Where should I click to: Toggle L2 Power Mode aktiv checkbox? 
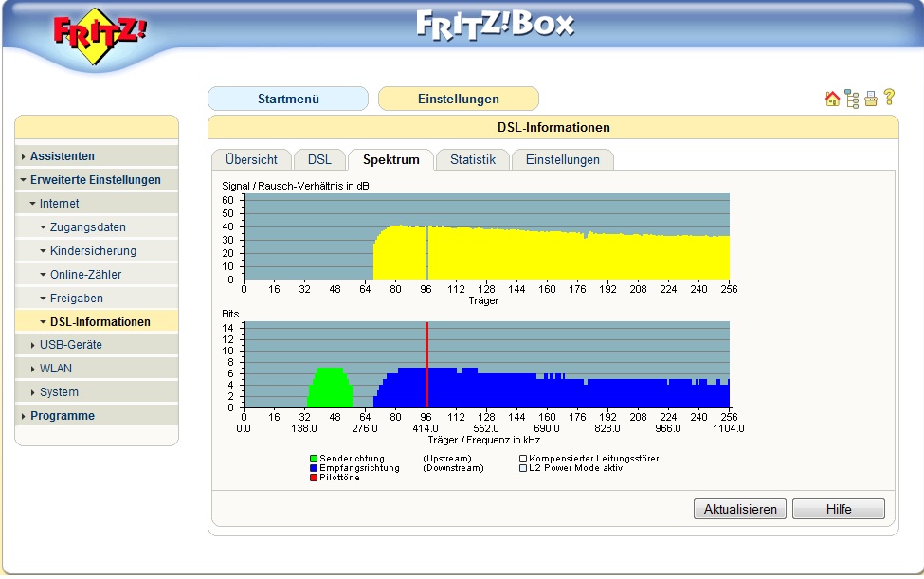523,468
